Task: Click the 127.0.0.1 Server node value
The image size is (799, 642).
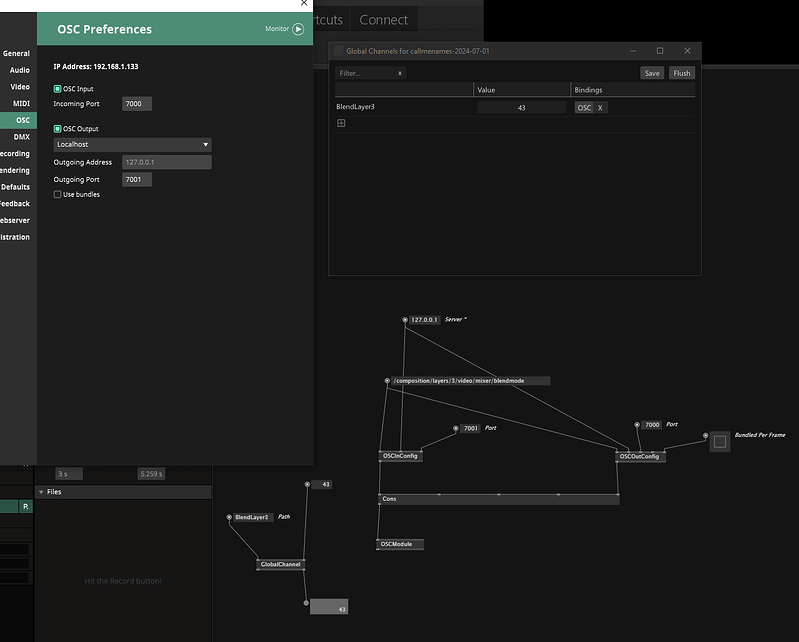Action: (x=424, y=320)
